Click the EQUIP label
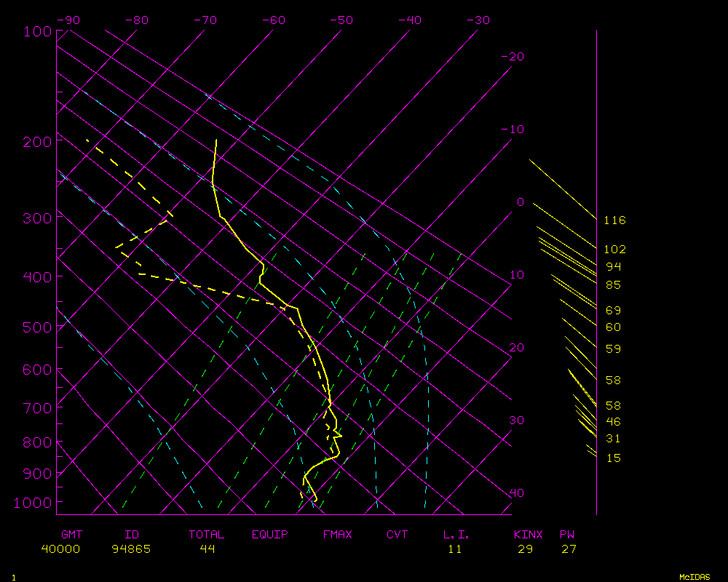The width and height of the screenshot is (728, 582). pos(270,535)
